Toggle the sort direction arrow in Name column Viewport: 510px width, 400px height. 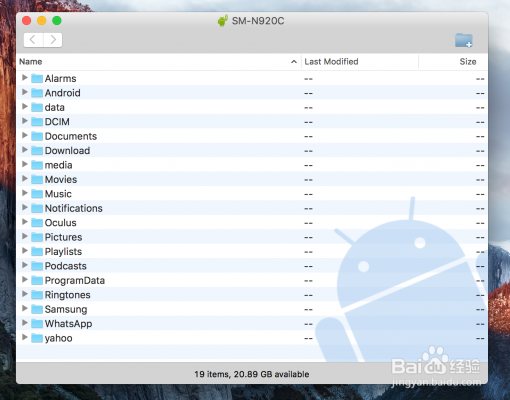click(294, 62)
